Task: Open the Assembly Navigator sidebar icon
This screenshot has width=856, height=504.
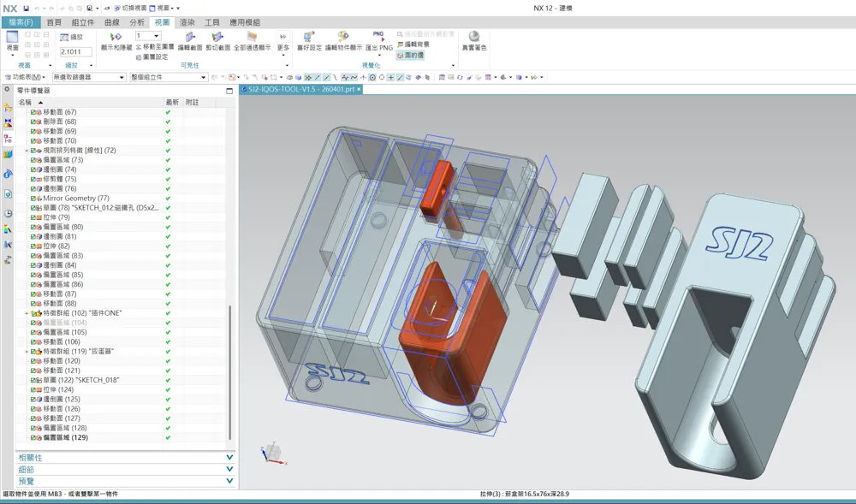Action: pyautogui.click(x=8, y=108)
